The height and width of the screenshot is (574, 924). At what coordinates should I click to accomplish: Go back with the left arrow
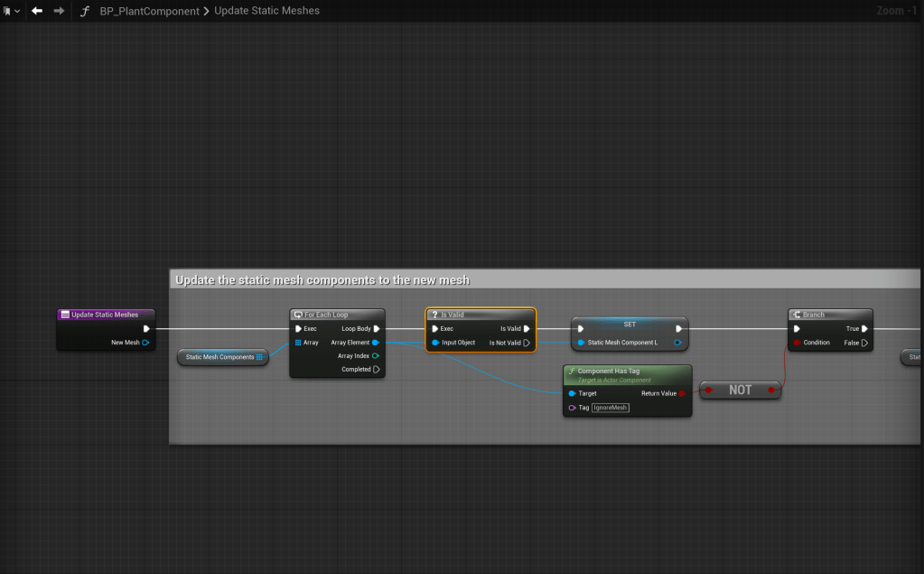tap(37, 11)
